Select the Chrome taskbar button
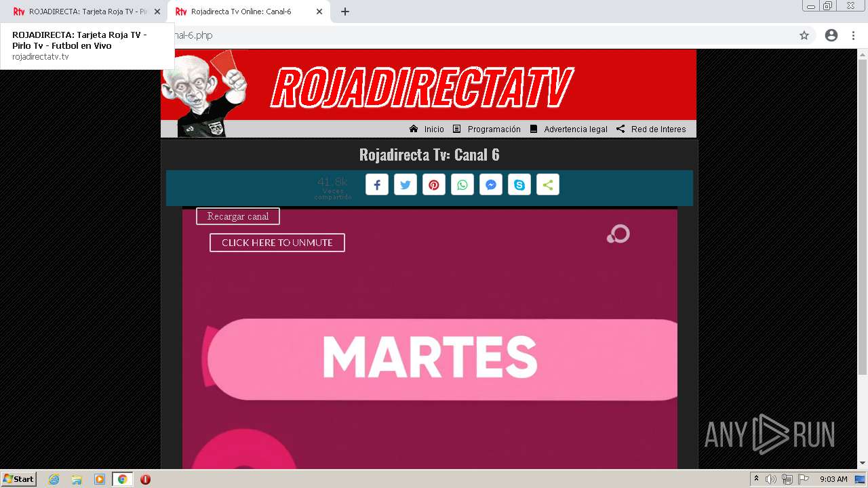 [x=122, y=479]
